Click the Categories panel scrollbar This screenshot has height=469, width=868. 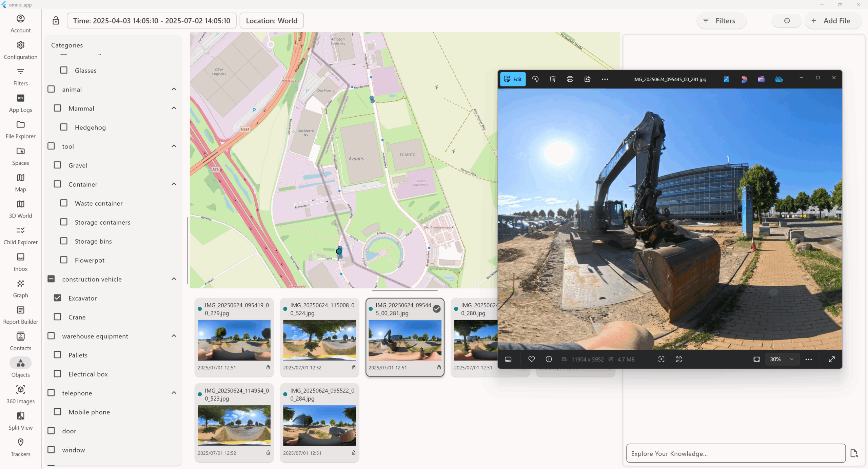[187, 250]
